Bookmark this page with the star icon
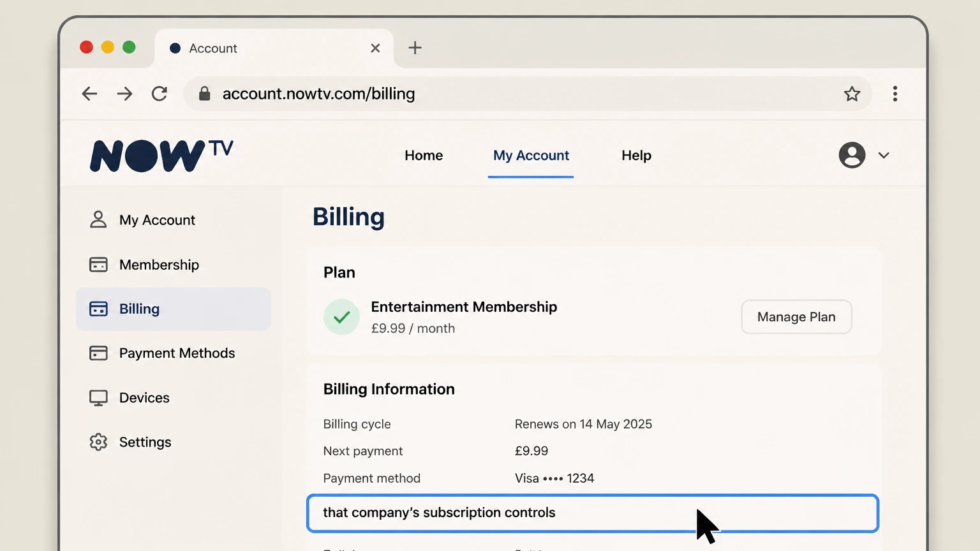 point(852,94)
